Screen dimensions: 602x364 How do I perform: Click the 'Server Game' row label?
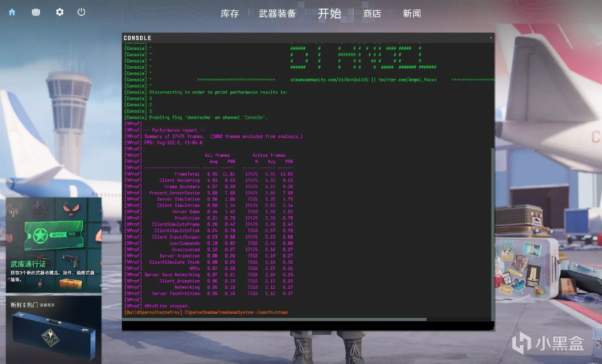[x=186, y=212]
